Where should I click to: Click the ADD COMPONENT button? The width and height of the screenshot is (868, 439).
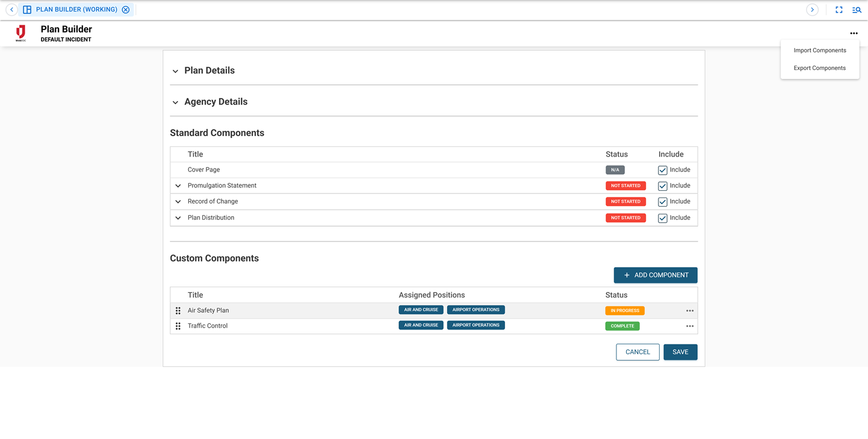click(x=656, y=275)
